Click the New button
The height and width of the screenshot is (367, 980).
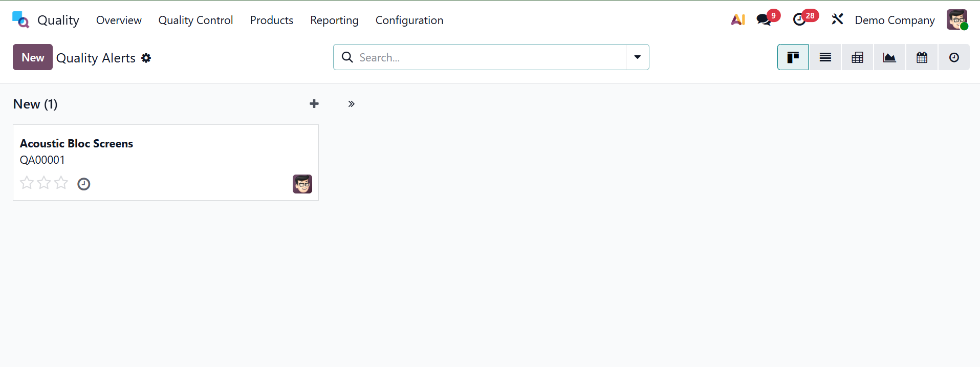(x=33, y=57)
